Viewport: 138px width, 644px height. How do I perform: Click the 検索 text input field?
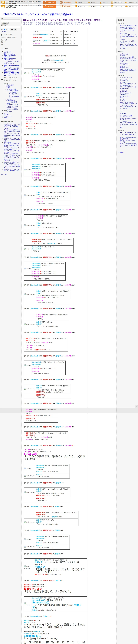[x=11, y=21]
